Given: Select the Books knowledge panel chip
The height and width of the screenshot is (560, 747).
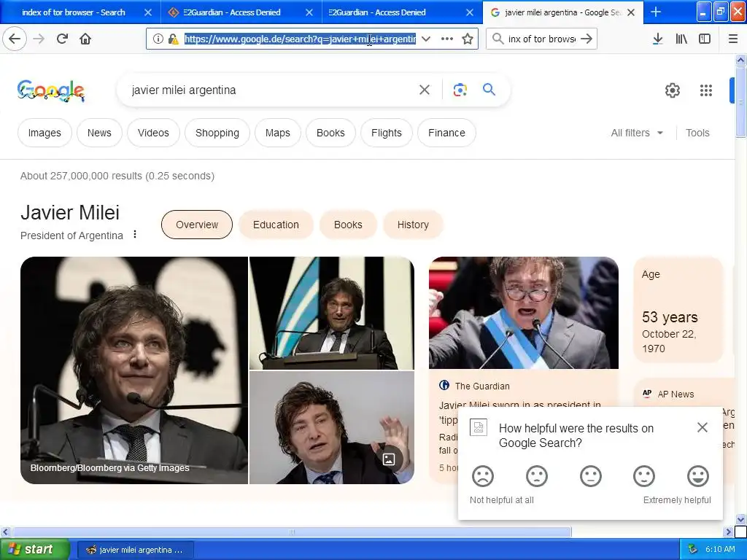Looking at the screenshot, I should click(348, 225).
